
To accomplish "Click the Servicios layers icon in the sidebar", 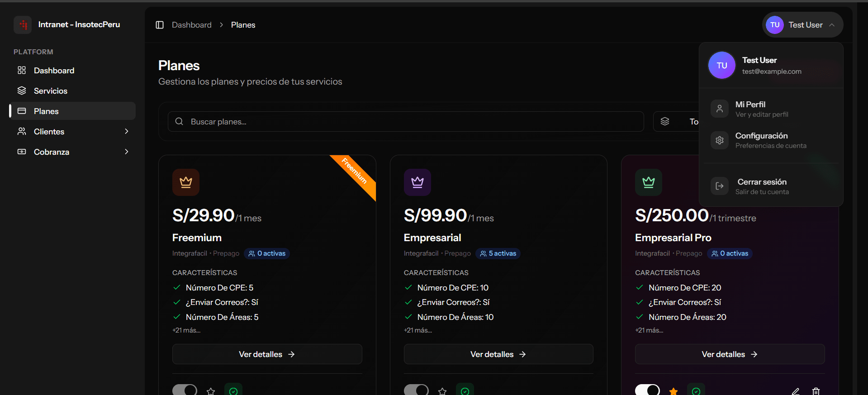I will (x=22, y=90).
